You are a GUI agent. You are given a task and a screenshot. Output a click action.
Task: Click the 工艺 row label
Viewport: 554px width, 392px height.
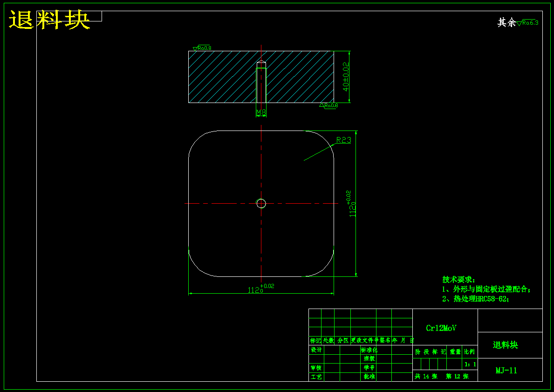[316, 377]
